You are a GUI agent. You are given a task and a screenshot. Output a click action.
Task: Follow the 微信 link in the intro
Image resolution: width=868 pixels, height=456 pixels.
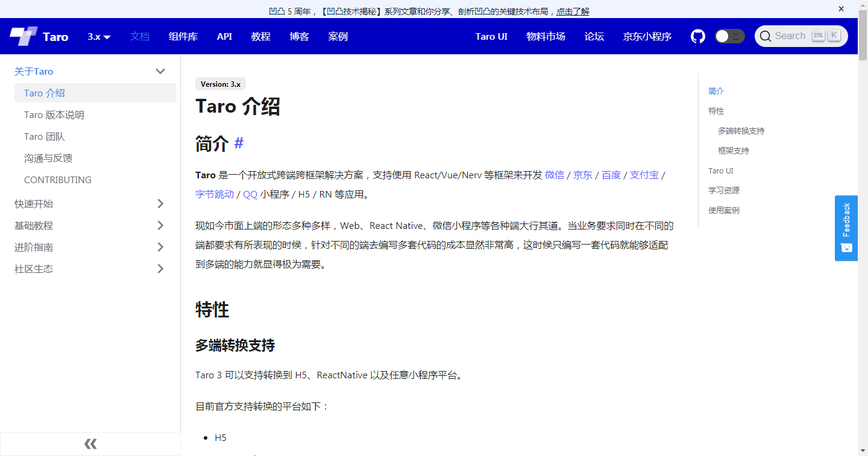[x=555, y=175]
